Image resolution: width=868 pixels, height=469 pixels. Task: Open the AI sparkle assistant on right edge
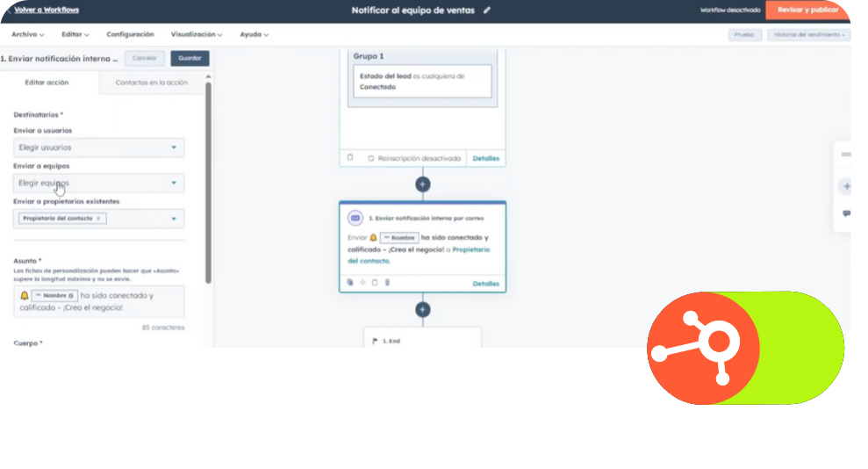pos(846,186)
